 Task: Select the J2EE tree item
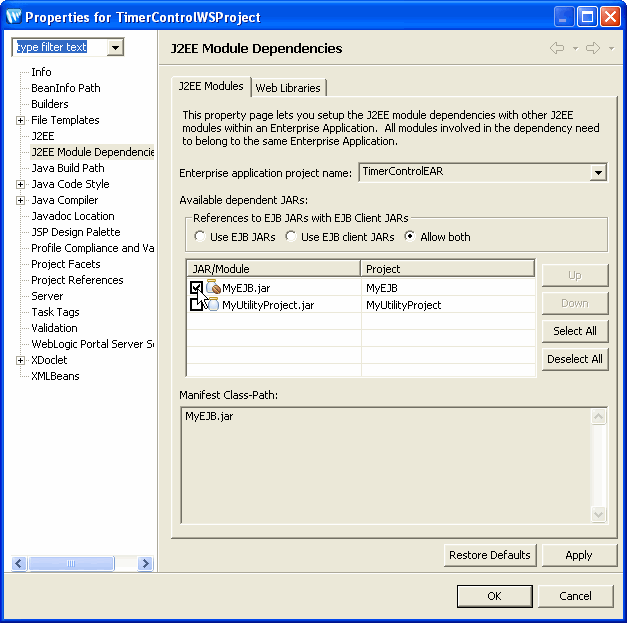pyautogui.click(x=43, y=136)
